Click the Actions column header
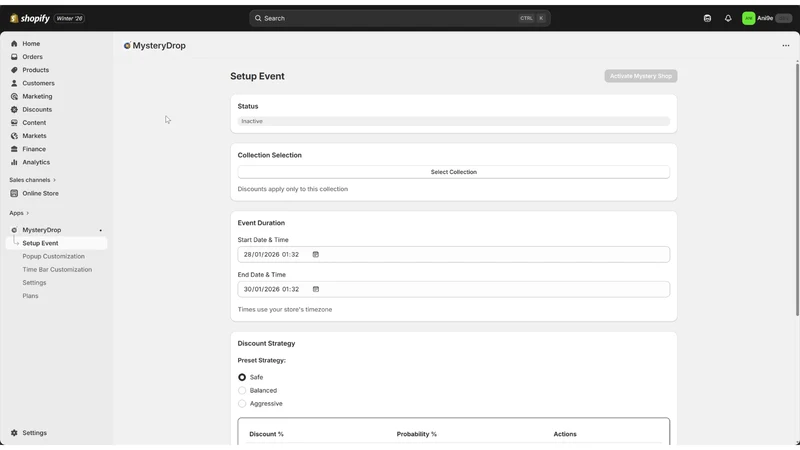This screenshot has width=800, height=450. click(x=565, y=434)
